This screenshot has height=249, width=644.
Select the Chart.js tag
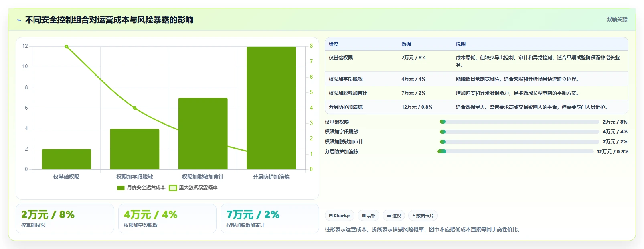tap(340, 216)
